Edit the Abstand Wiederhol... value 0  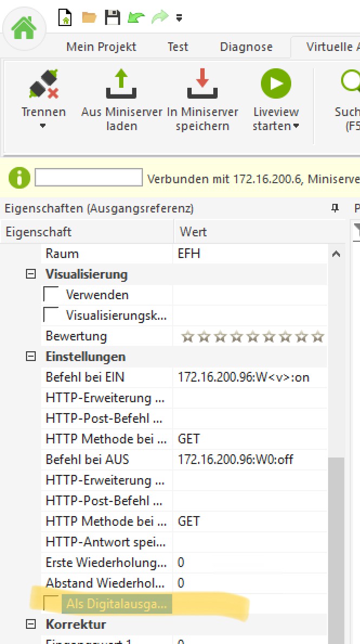click(250, 583)
